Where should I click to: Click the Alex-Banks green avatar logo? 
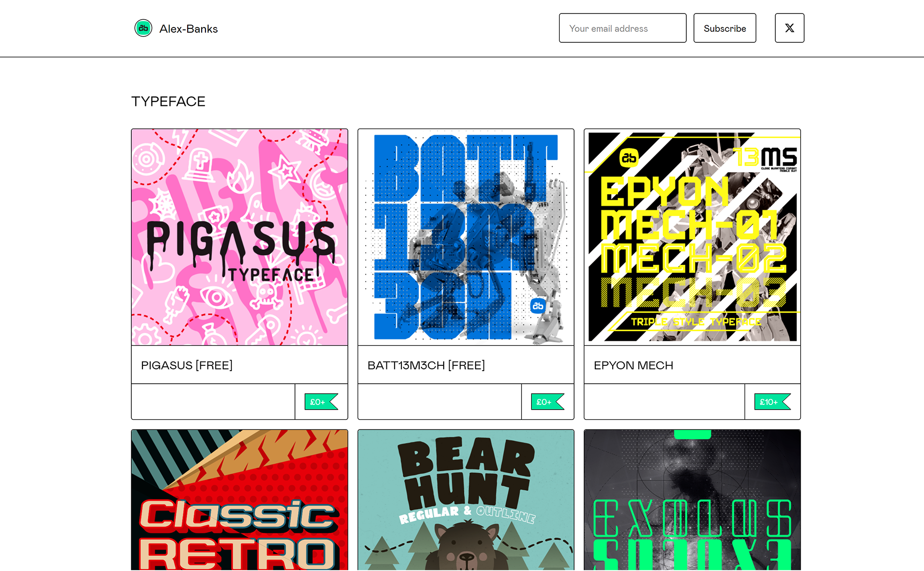pyautogui.click(x=143, y=28)
